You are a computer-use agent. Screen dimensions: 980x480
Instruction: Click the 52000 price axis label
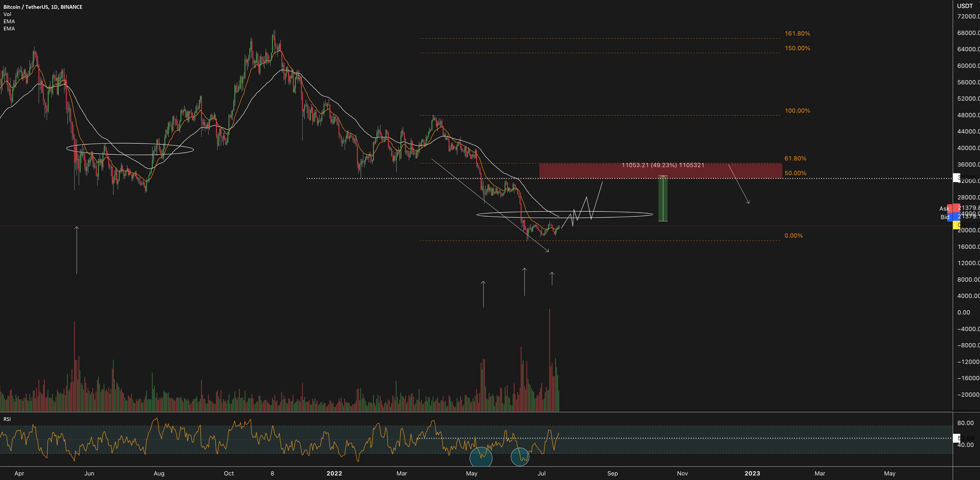[968, 99]
